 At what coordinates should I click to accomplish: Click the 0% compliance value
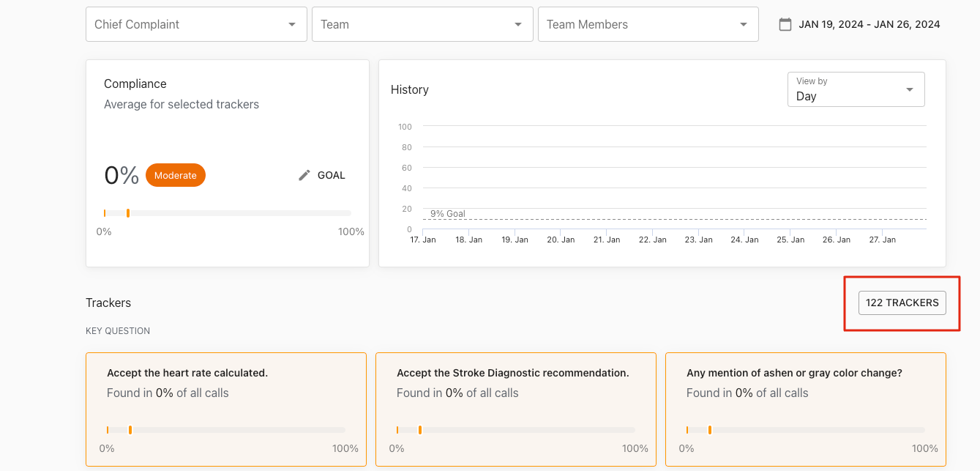pos(121,175)
